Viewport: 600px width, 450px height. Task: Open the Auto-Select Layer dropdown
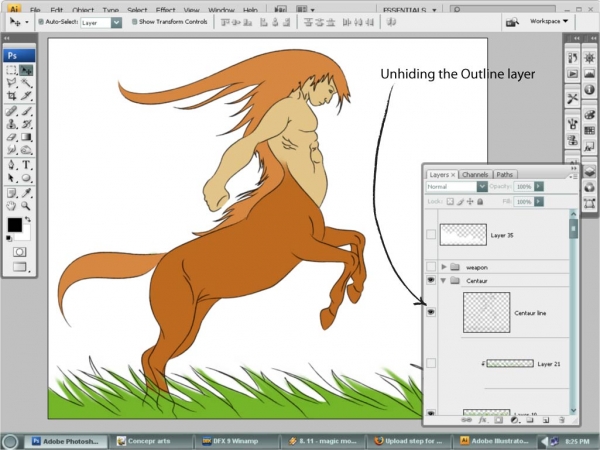[x=116, y=23]
